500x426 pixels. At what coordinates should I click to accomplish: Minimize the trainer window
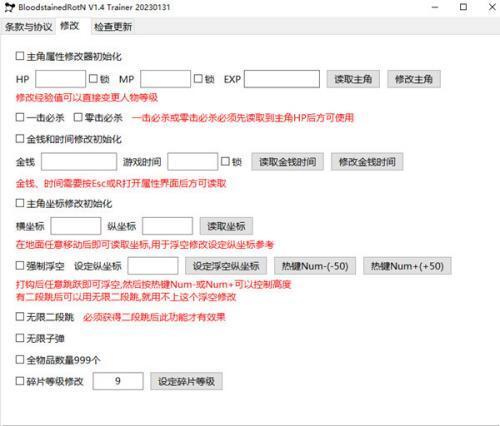pos(435,7)
